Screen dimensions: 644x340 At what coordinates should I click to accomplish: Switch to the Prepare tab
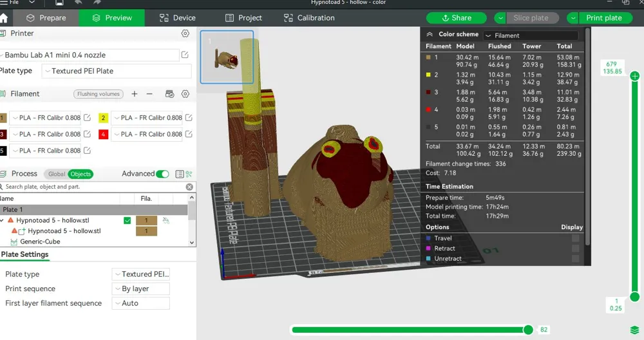pyautogui.click(x=46, y=18)
